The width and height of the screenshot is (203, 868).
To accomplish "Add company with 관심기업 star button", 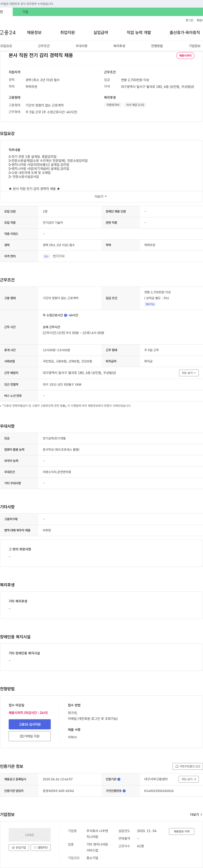I will point(19,848).
